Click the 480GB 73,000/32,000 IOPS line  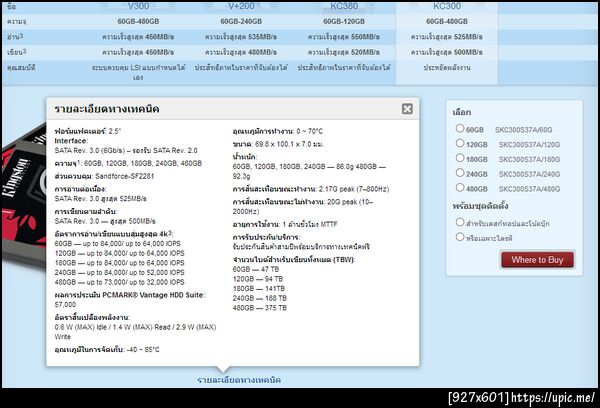click(119, 282)
